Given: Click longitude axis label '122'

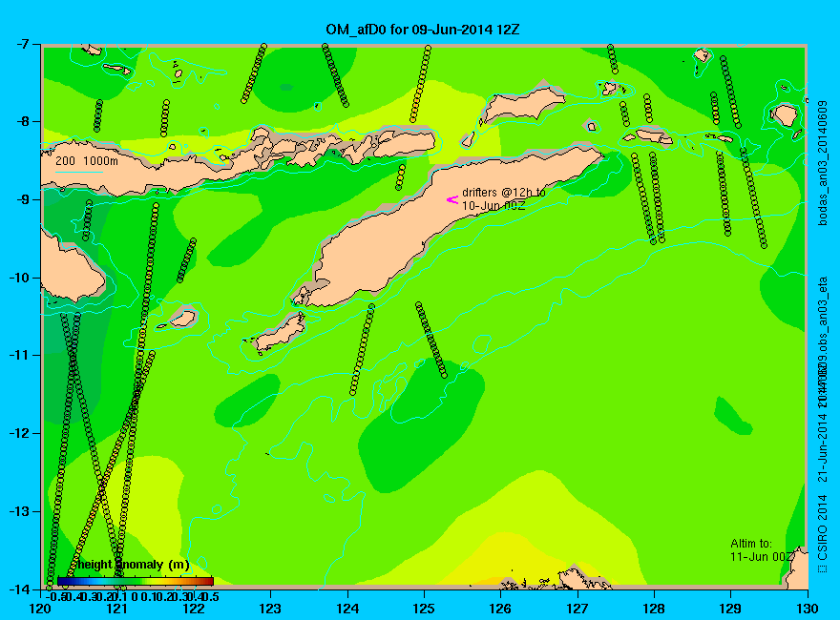Looking at the screenshot, I should coord(194,609).
